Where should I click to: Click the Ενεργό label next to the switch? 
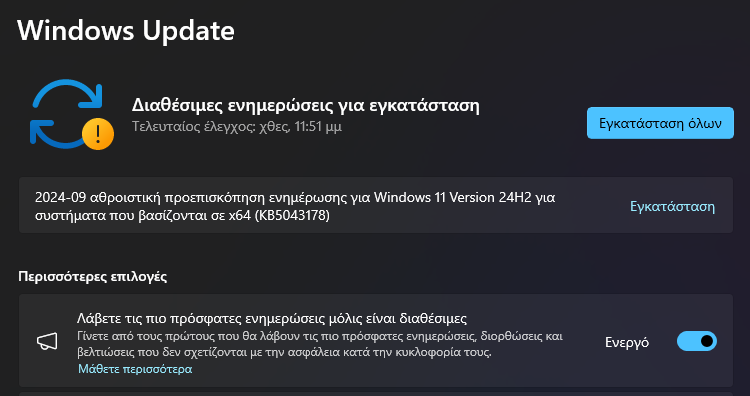pyautogui.click(x=627, y=342)
